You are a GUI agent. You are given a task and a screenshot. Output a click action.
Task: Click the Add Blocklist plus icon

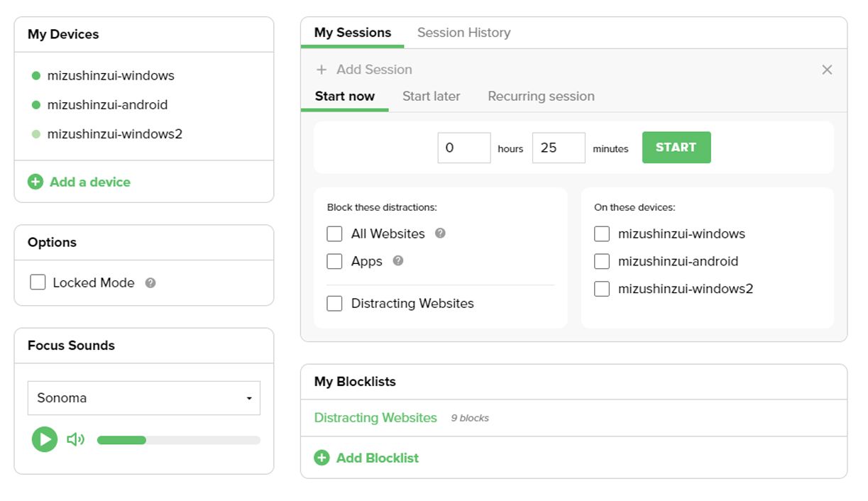click(322, 458)
